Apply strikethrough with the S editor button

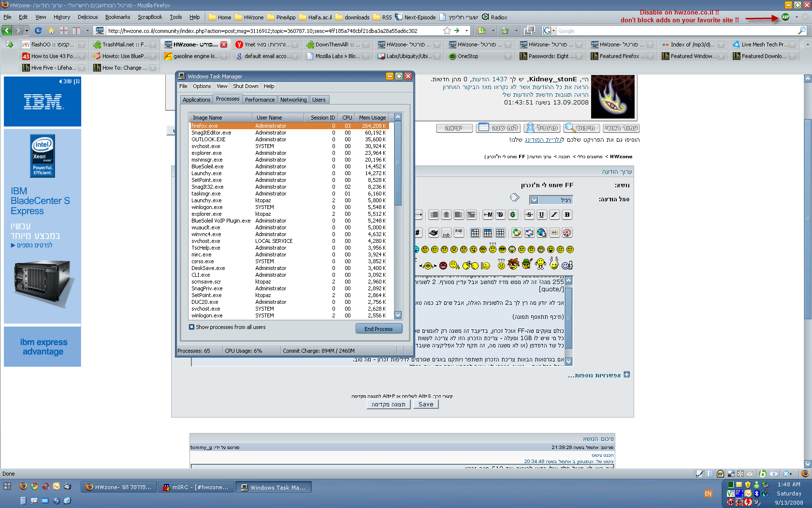coord(529,215)
